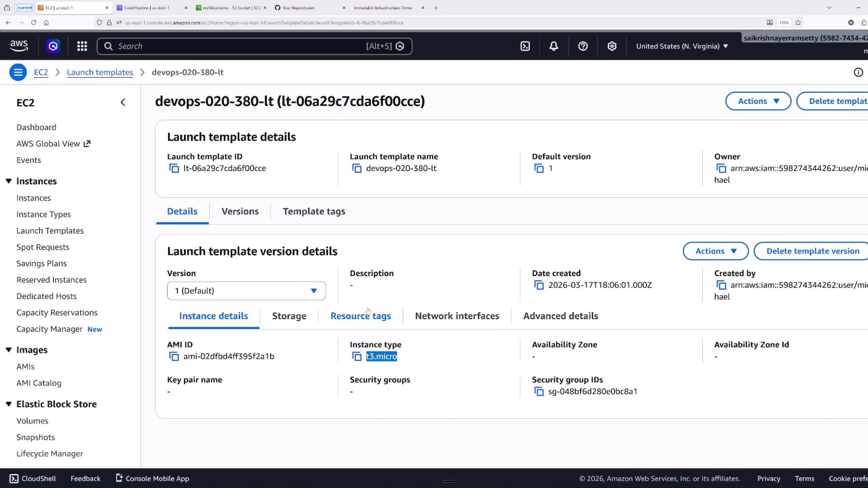
Task: Open the notifications bell
Action: click(x=553, y=46)
